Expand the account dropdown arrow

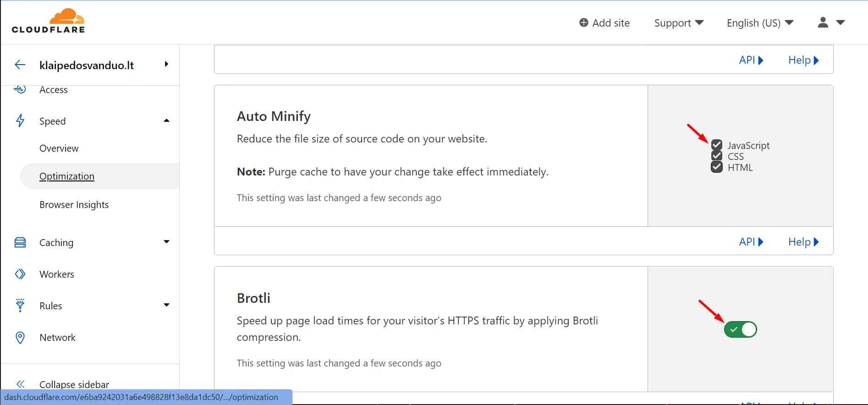[841, 22]
